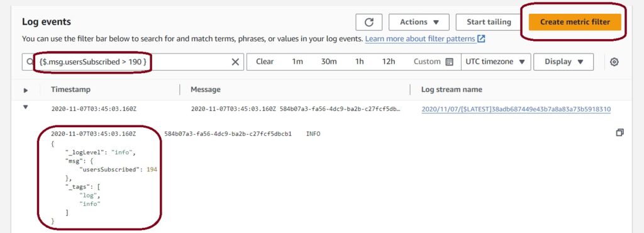Select the 1h time range
Image resolution: width=644 pixels, height=233 pixels.
(x=359, y=62)
